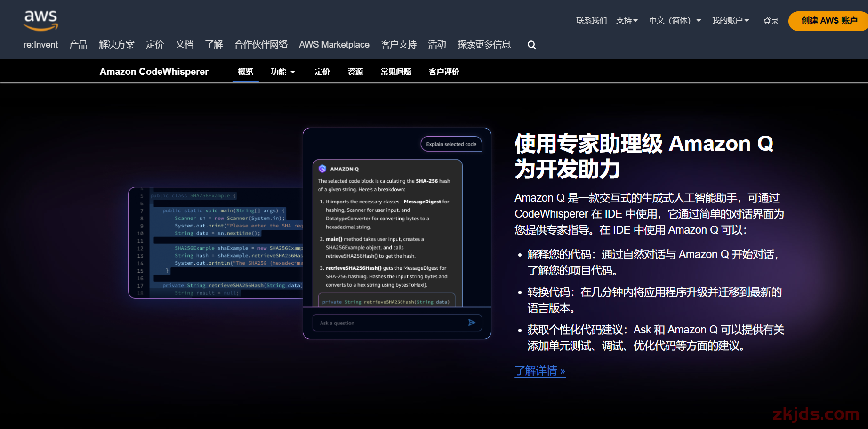Screen dimensions: 868x429
Task: Open the 产品 menu
Action: point(78,45)
